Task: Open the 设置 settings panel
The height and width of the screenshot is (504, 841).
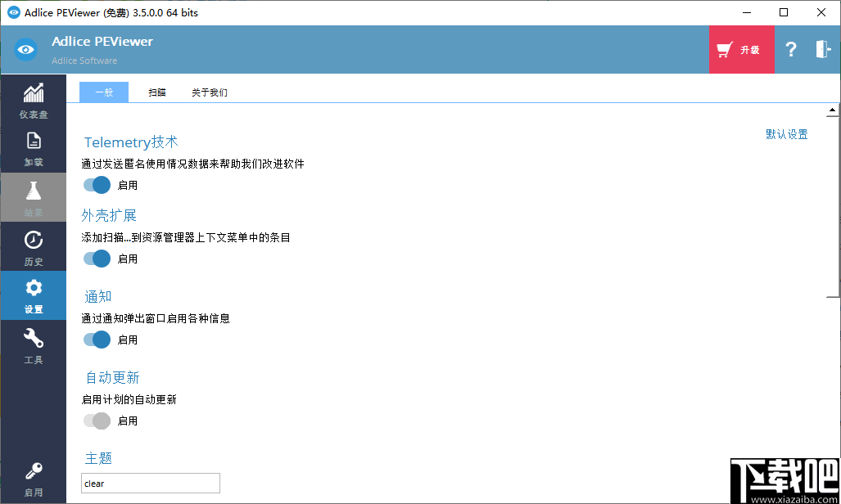Action: point(33,295)
